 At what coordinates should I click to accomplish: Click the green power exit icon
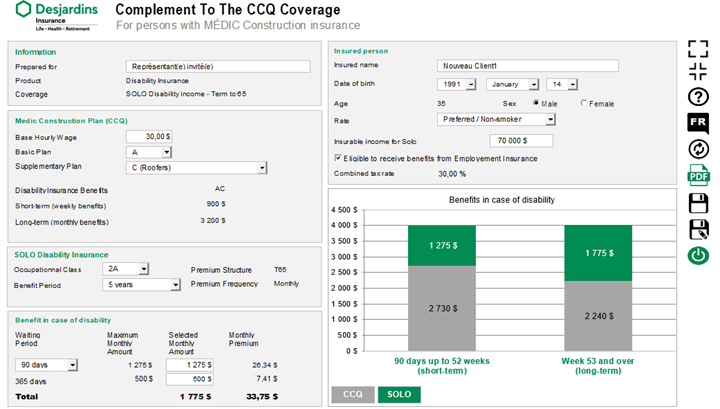(x=698, y=255)
